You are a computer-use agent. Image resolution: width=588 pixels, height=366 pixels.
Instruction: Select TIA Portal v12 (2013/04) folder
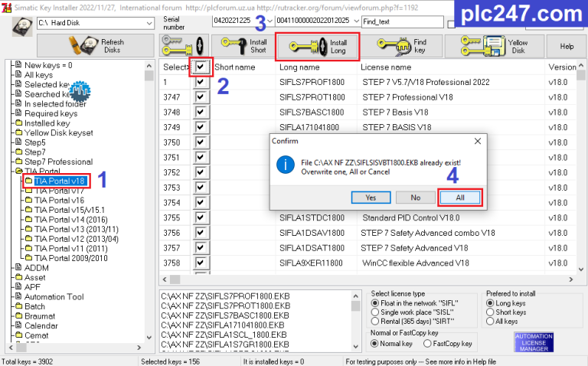[76, 239]
